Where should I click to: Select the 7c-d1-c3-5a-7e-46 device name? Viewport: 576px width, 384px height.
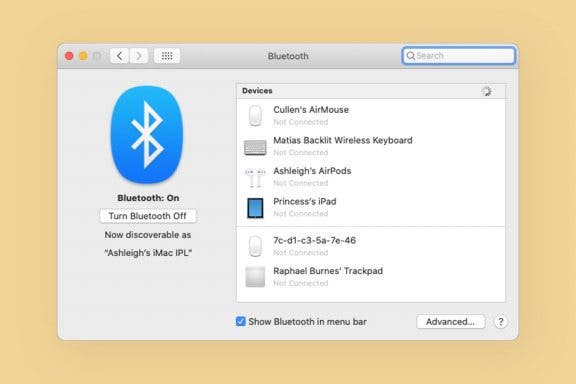pos(314,240)
